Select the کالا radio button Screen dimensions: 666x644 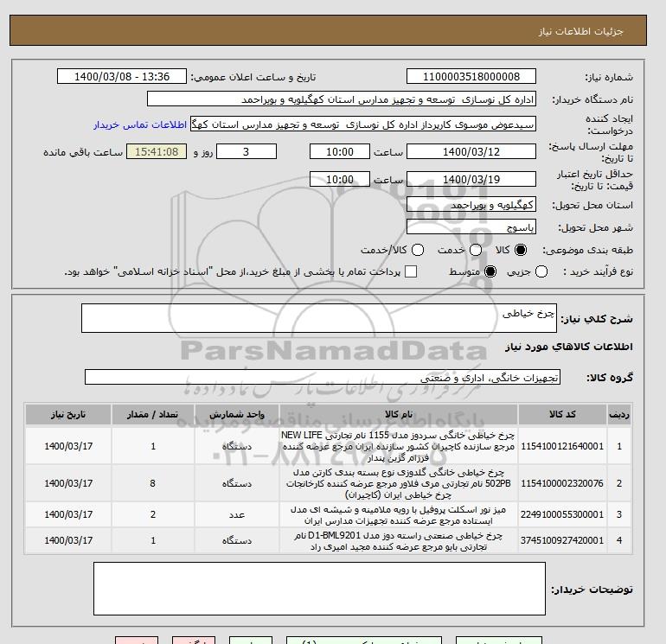521,250
